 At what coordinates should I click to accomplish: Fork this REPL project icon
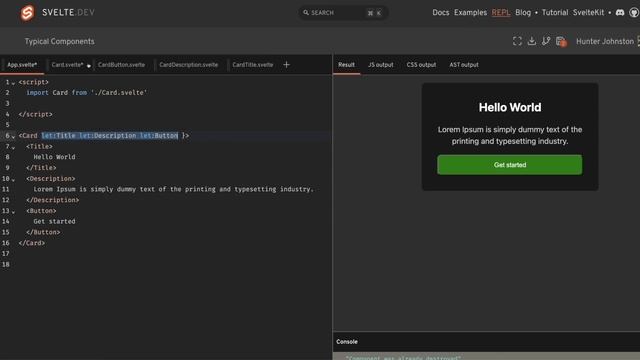point(546,41)
